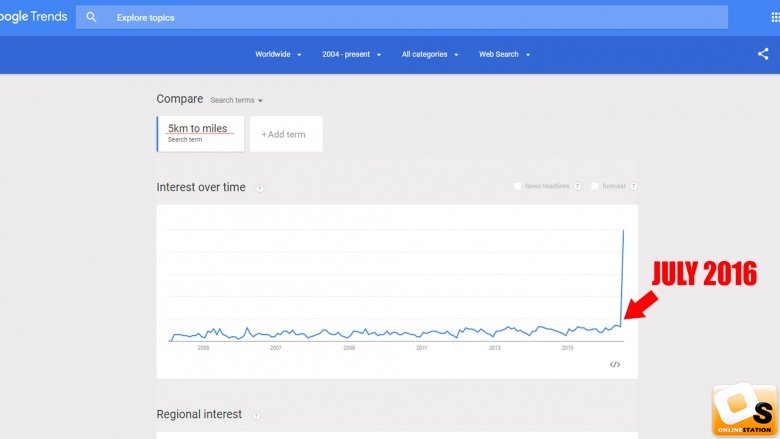The width and height of the screenshot is (780, 439).
Task: Click the +Add term button
Action: (286, 134)
